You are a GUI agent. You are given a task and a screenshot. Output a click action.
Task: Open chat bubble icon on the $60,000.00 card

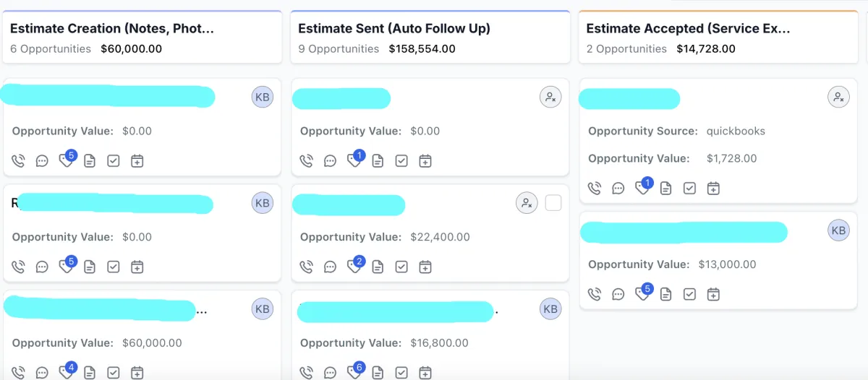coord(42,373)
